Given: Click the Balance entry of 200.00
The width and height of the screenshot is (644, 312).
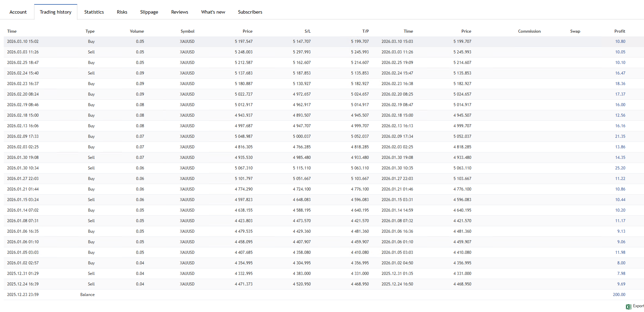Looking at the screenshot, I should (x=619, y=295).
